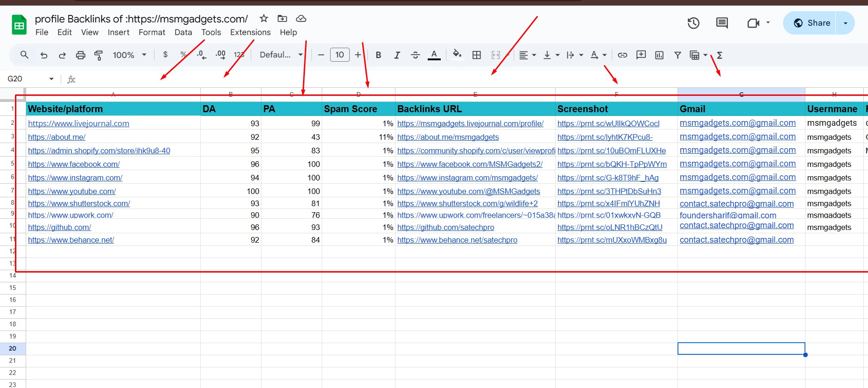Open the Format menu
This screenshot has width=868, height=388.
point(152,32)
